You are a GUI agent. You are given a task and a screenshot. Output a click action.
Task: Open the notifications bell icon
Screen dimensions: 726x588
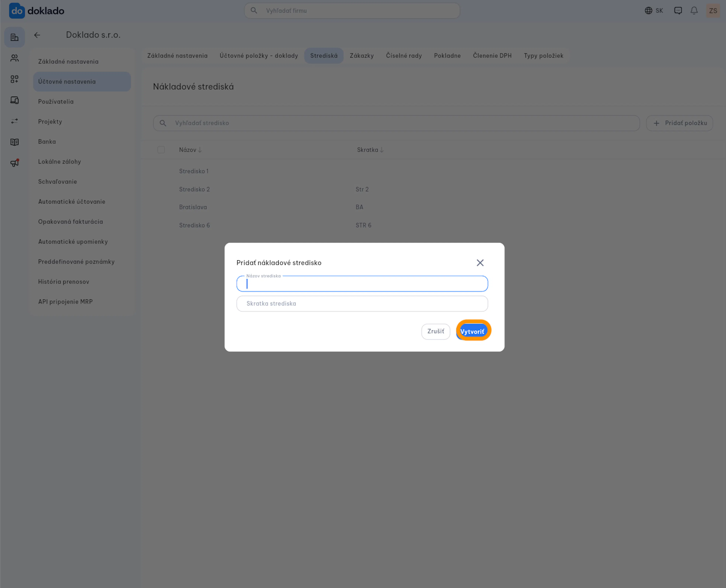694,11
